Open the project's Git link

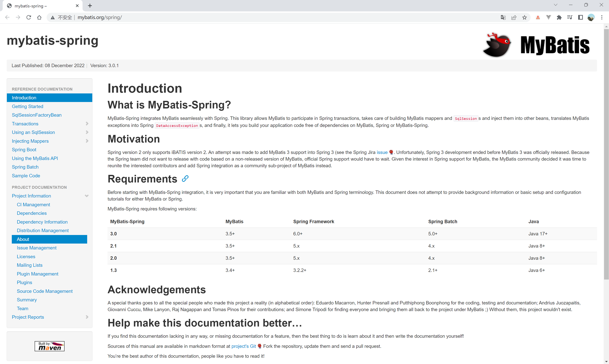pos(244,346)
